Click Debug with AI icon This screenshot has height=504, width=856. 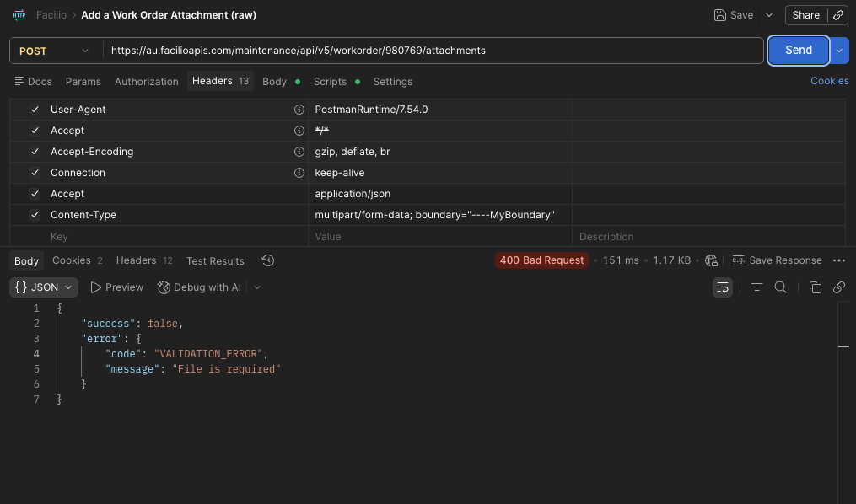pyautogui.click(x=164, y=287)
